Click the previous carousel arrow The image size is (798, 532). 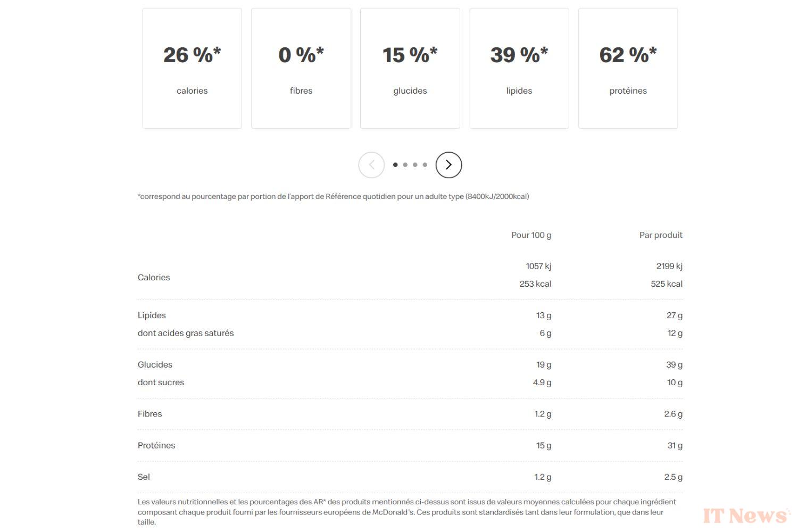(371, 165)
